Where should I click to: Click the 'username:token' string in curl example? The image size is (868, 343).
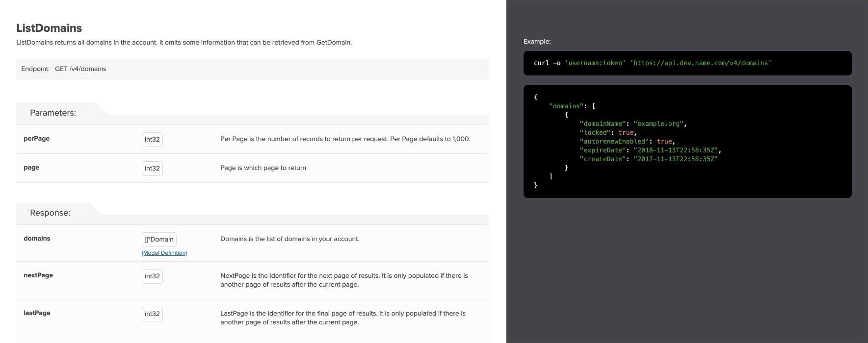click(595, 63)
